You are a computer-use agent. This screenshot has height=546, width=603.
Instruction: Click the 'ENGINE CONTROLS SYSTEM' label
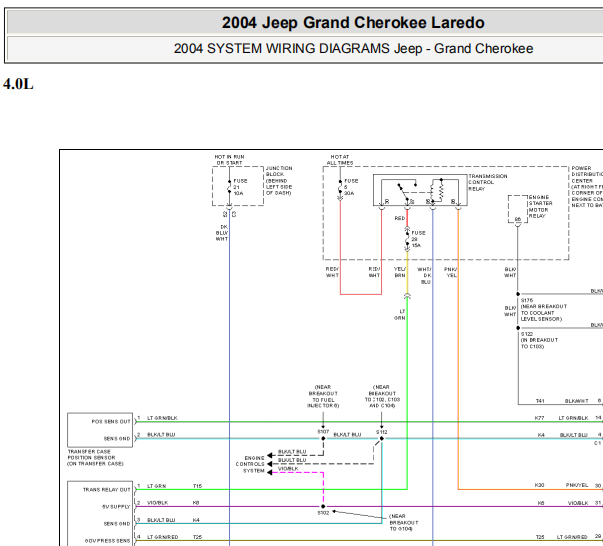click(x=250, y=464)
